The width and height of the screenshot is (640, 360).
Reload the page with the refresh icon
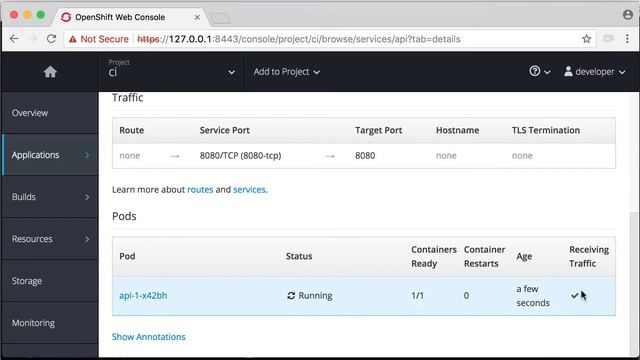pyautogui.click(x=51, y=39)
